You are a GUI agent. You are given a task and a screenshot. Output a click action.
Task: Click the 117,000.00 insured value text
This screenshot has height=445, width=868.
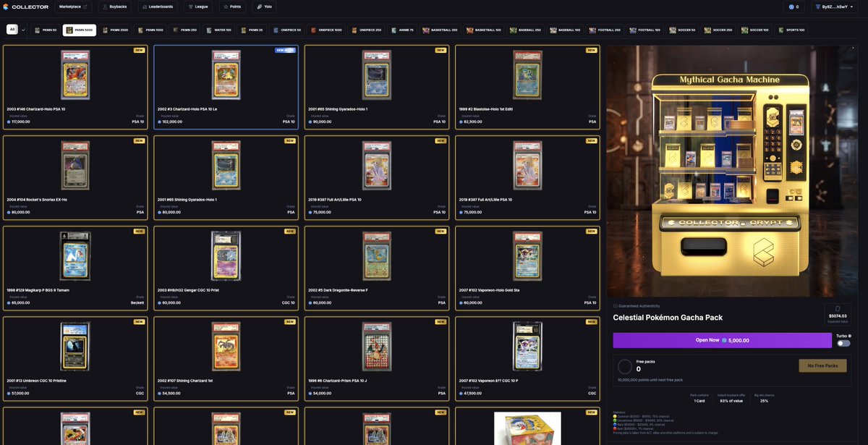(20, 122)
